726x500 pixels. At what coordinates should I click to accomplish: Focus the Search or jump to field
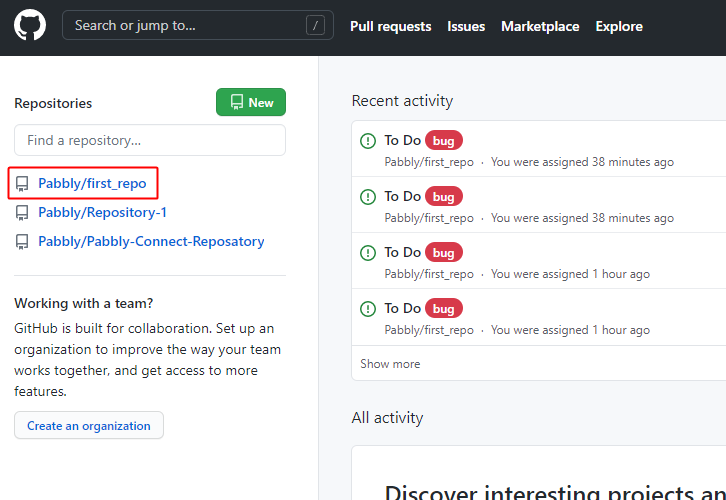coord(198,25)
